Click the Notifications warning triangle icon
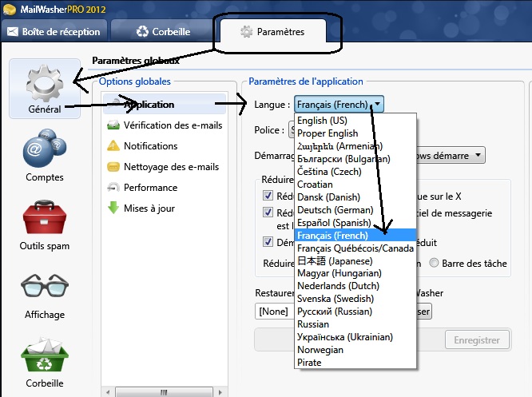Image resolution: width=532 pixels, height=397 pixels. (113, 146)
